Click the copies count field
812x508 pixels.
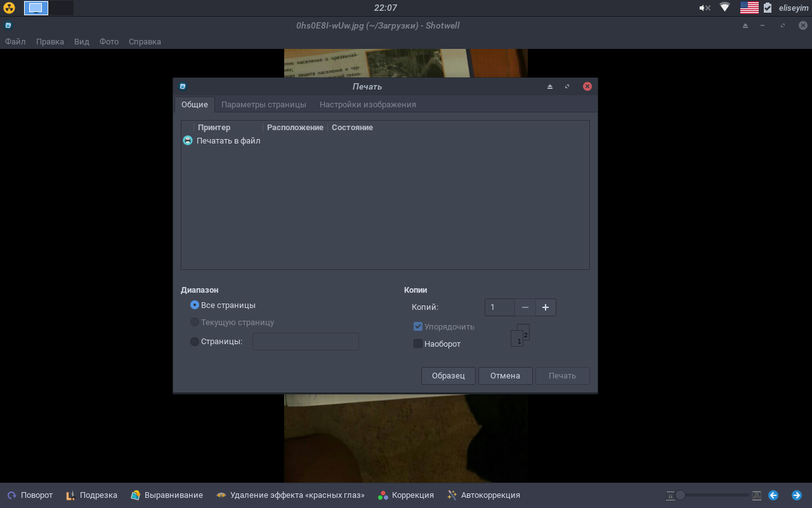pyautogui.click(x=500, y=307)
